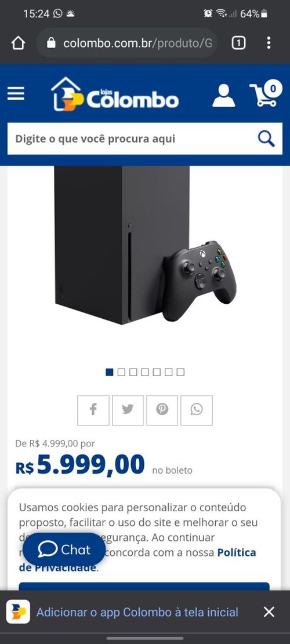
Task: Select the fourth carousel image dot
Action: [x=145, y=372]
